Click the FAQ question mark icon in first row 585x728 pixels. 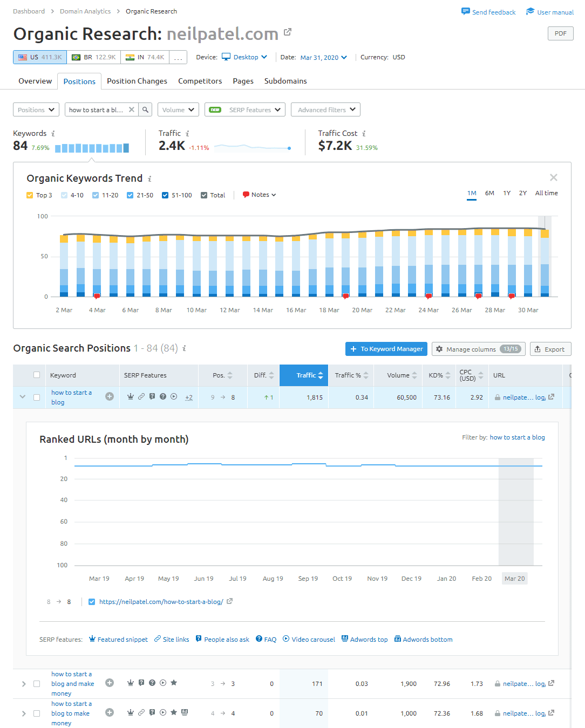coord(163,396)
